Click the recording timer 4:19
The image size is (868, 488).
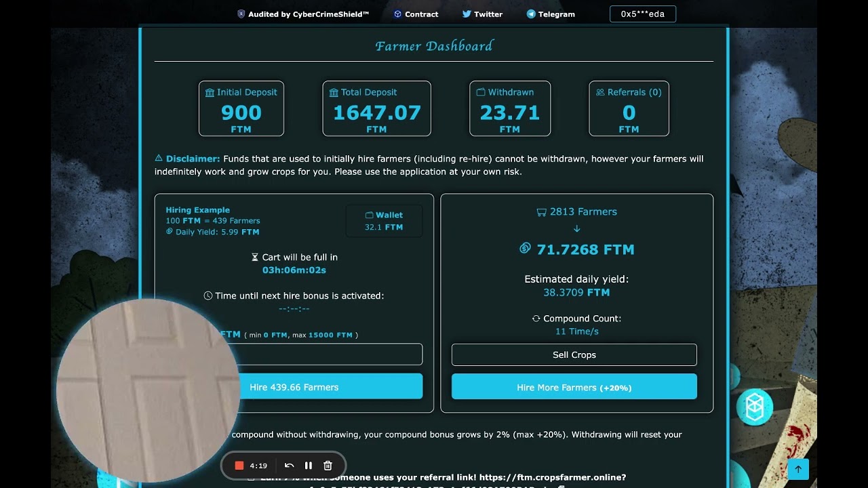258,466
